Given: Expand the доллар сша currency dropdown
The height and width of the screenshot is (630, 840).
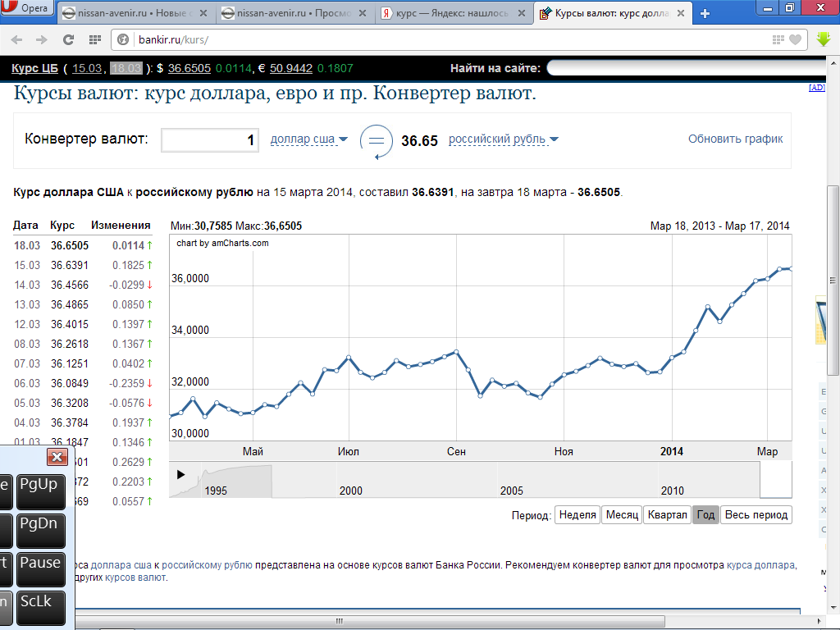Looking at the screenshot, I should 309,139.
